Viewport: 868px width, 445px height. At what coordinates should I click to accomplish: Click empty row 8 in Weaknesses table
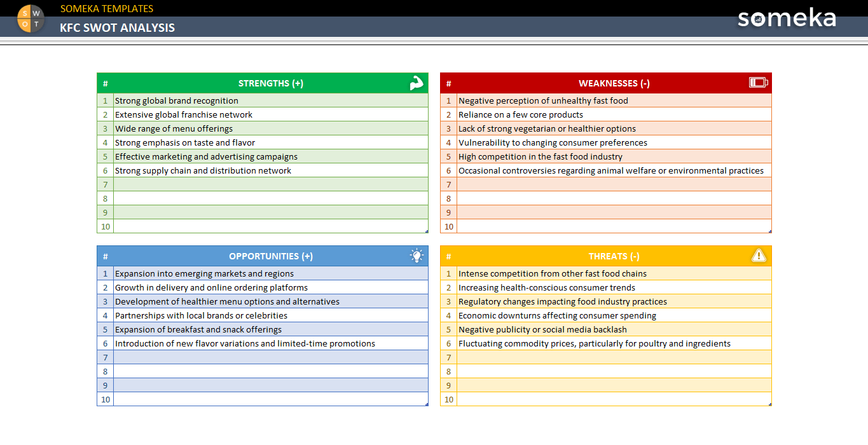pyautogui.click(x=614, y=198)
